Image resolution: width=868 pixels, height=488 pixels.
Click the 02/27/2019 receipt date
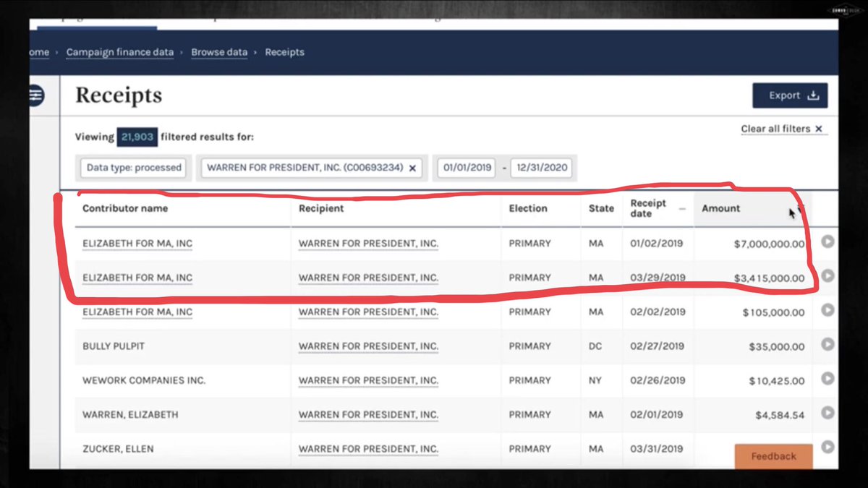pyautogui.click(x=658, y=346)
